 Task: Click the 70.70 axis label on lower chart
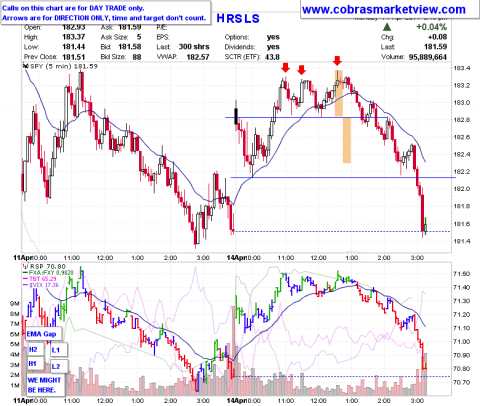pyautogui.click(x=462, y=382)
